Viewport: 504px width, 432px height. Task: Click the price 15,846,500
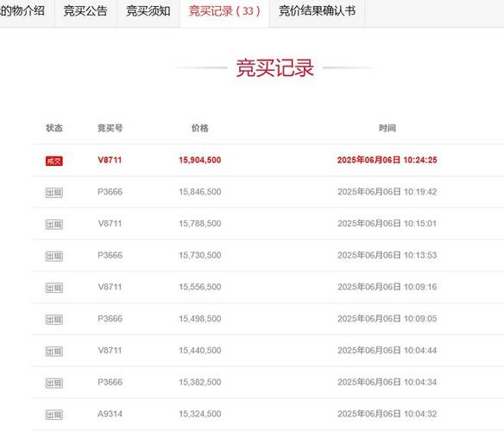[x=200, y=192]
